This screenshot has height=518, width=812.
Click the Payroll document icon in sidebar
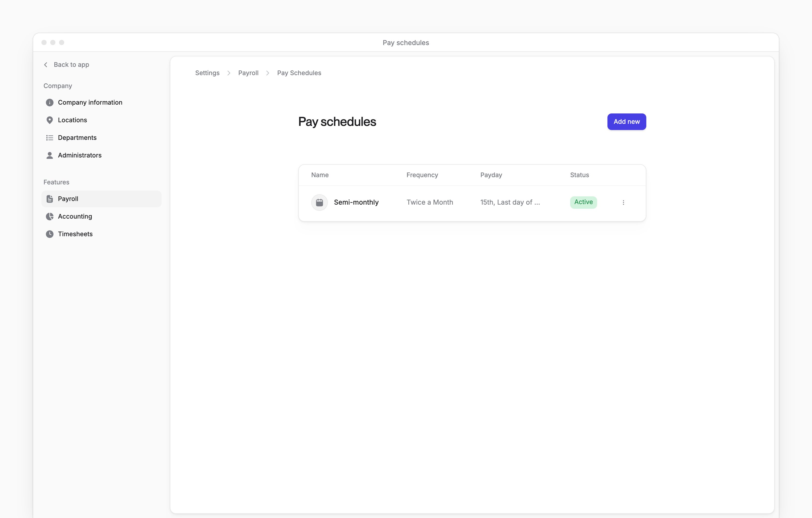49,199
